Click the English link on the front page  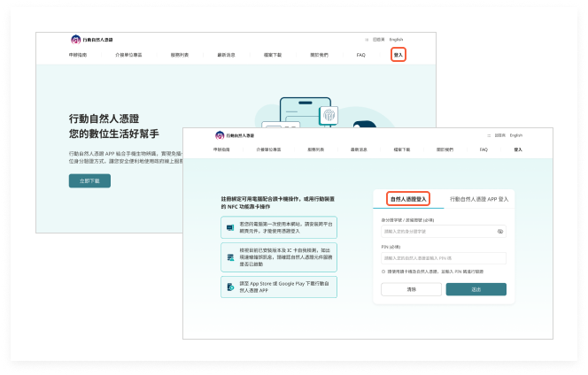516,135
